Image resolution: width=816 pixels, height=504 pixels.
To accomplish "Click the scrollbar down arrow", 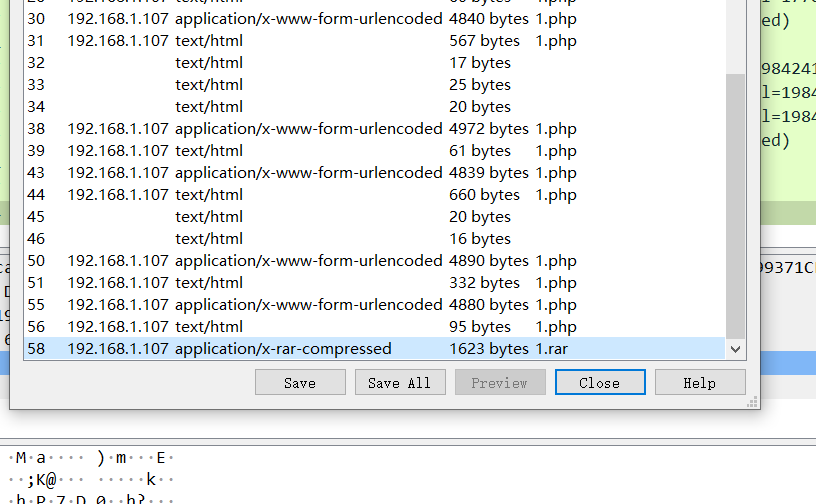I will (735, 349).
